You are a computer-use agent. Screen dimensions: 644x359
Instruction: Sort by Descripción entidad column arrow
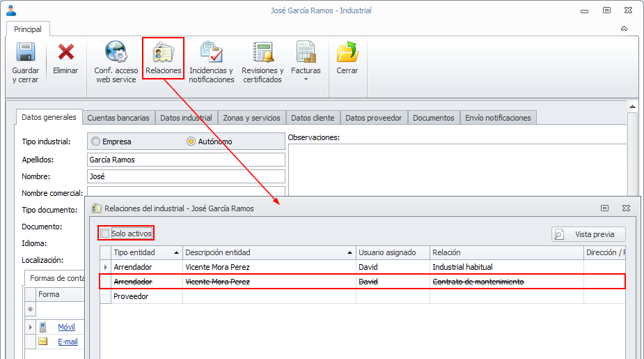350,252
